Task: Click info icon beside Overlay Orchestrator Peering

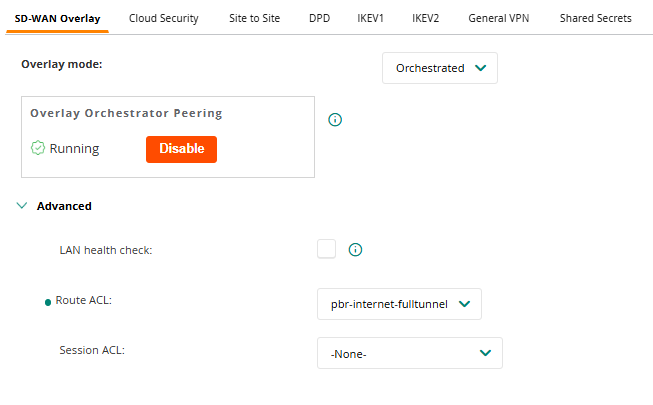Action: (x=335, y=120)
